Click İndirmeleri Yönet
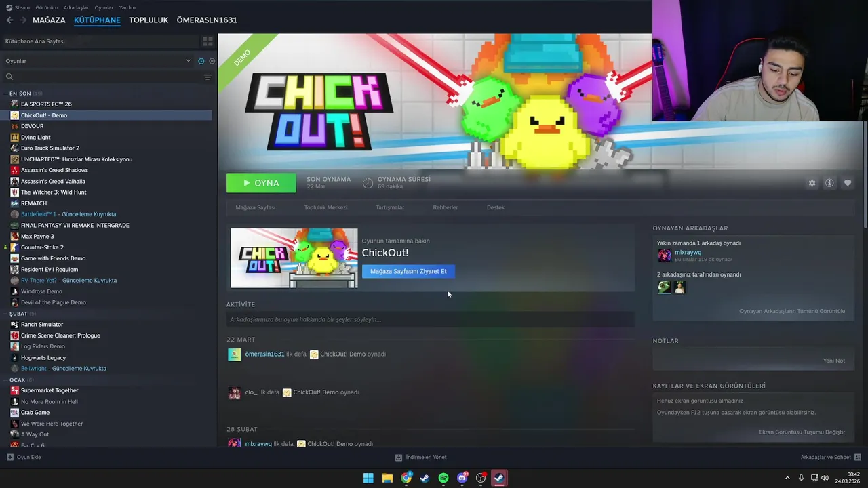 coord(426,457)
